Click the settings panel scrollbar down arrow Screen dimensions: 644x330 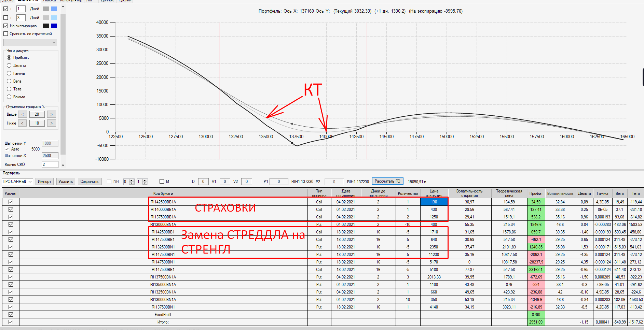(x=63, y=165)
